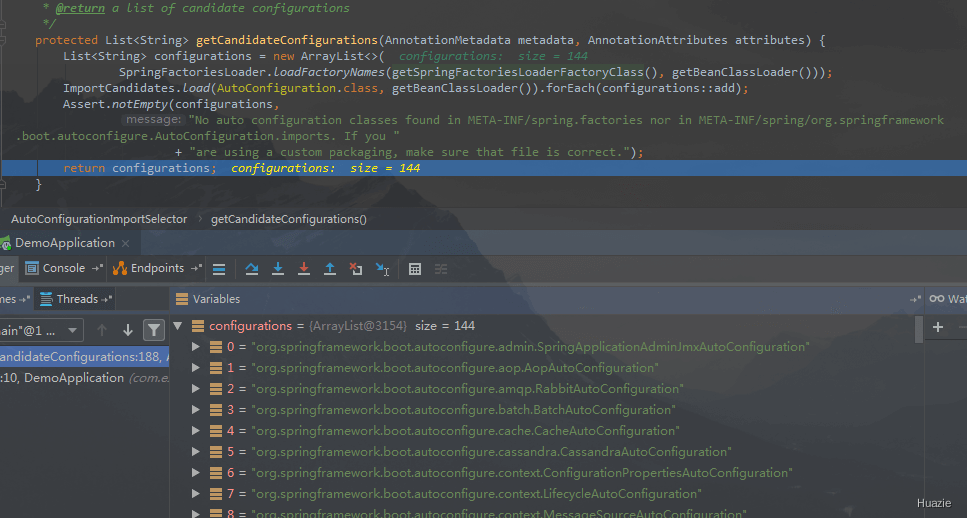
Task: Click loadFactoryNames method call in code
Action: [329, 72]
